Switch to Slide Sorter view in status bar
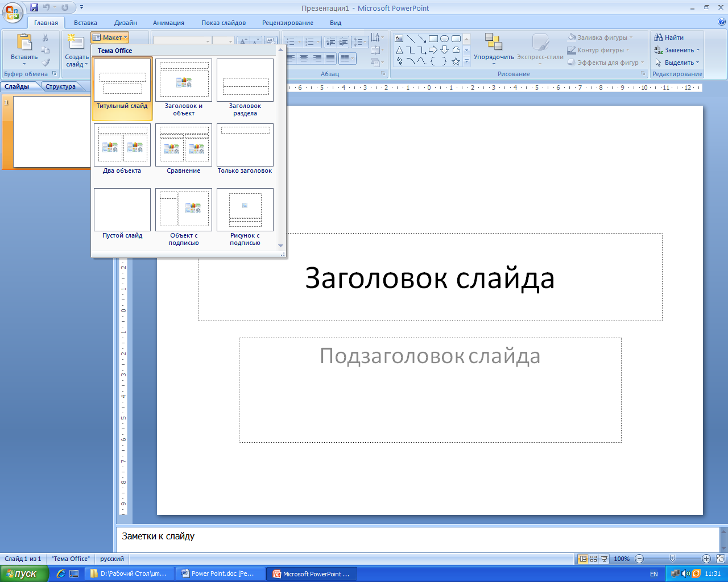 [x=593, y=559]
